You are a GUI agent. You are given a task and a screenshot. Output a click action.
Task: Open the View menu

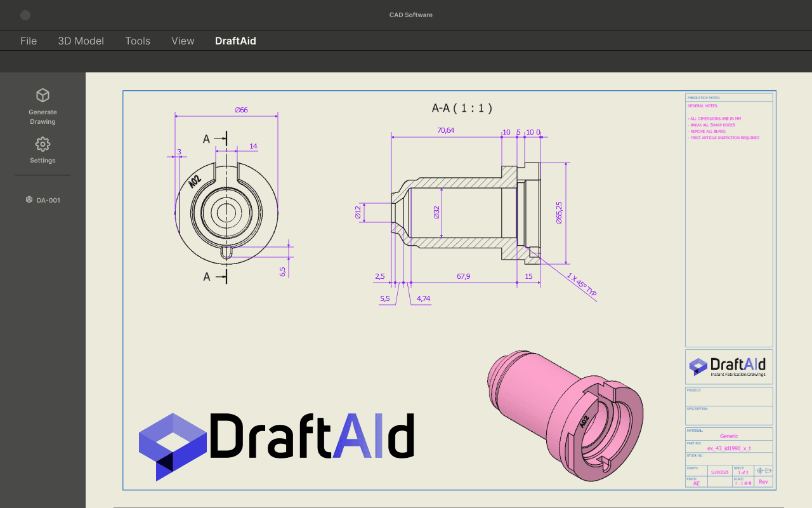183,41
